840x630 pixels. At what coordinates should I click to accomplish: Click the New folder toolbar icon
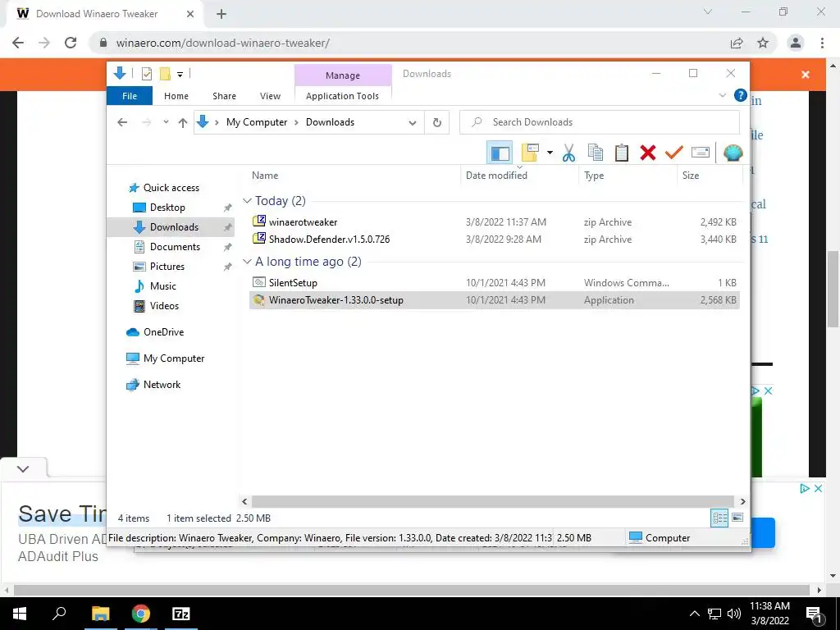530,153
